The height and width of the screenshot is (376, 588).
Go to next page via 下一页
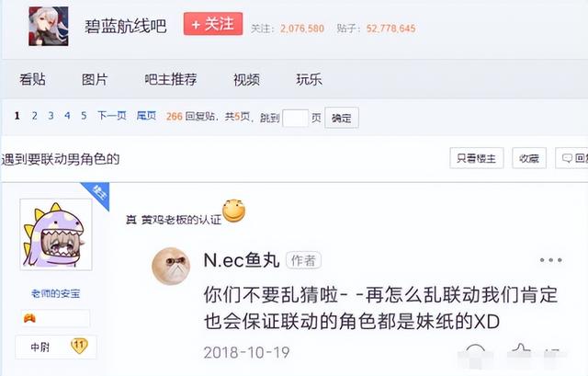[112, 116]
